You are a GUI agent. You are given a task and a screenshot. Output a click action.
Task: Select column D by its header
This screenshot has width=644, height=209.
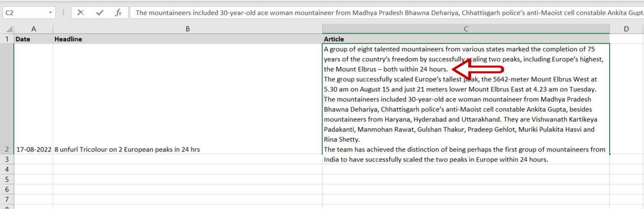pyautogui.click(x=626, y=29)
